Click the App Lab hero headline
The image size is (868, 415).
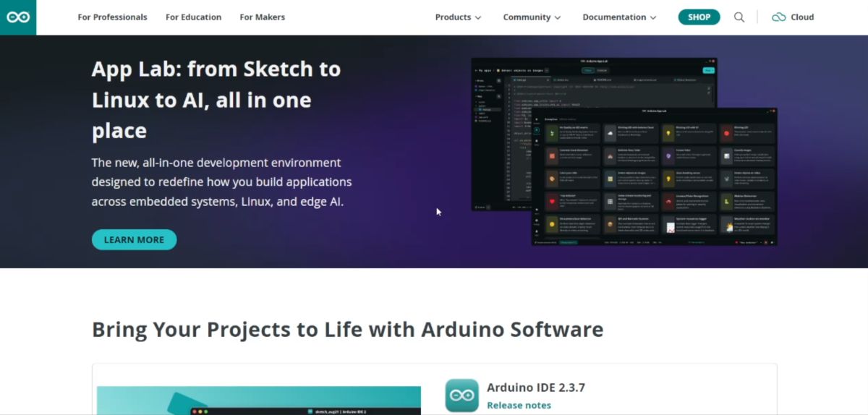(x=216, y=100)
